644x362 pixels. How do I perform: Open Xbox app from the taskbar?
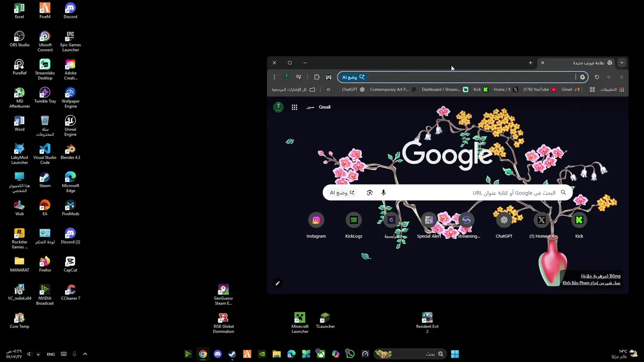pos(320,354)
